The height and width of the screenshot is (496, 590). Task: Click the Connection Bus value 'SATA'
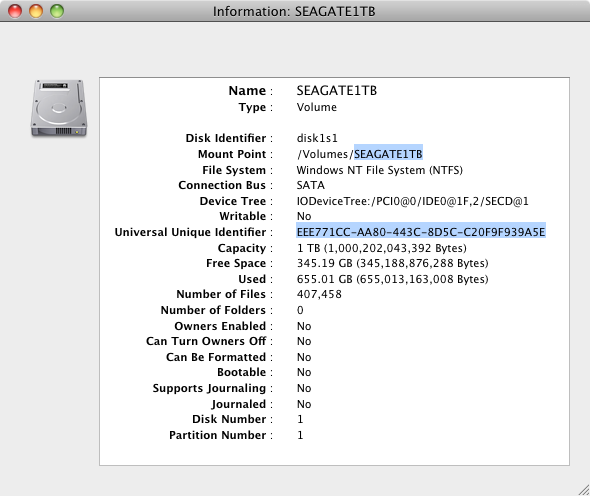[x=311, y=185]
